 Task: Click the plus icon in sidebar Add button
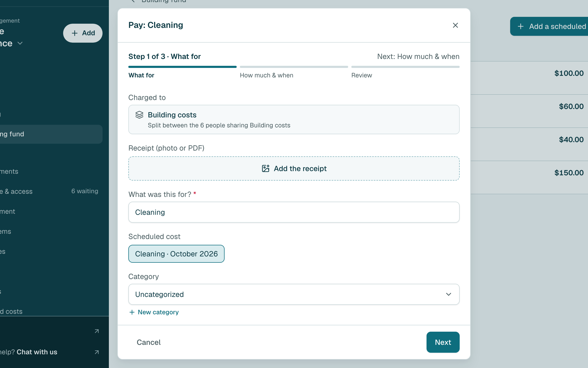[75, 33]
